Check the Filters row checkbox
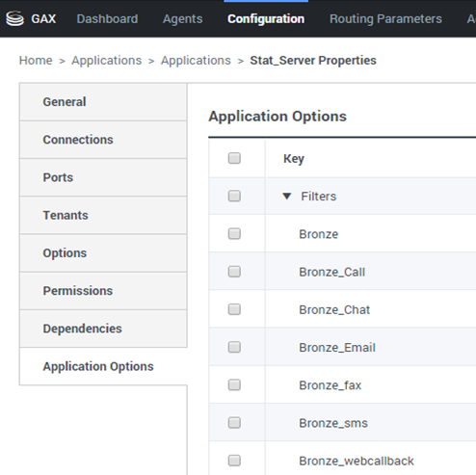476x475 pixels. coord(234,196)
